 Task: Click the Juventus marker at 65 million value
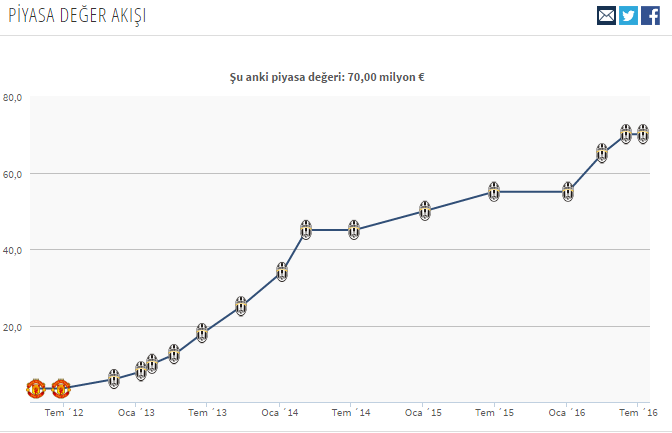(x=602, y=153)
